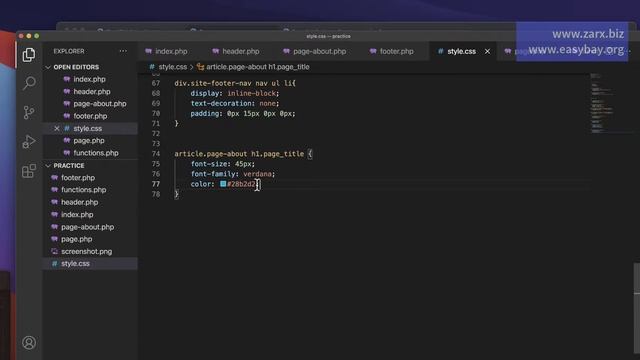The height and width of the screenshot is (360, 640).
Task: Open footer.php in Practice folder
Action: tap(78, 178)
